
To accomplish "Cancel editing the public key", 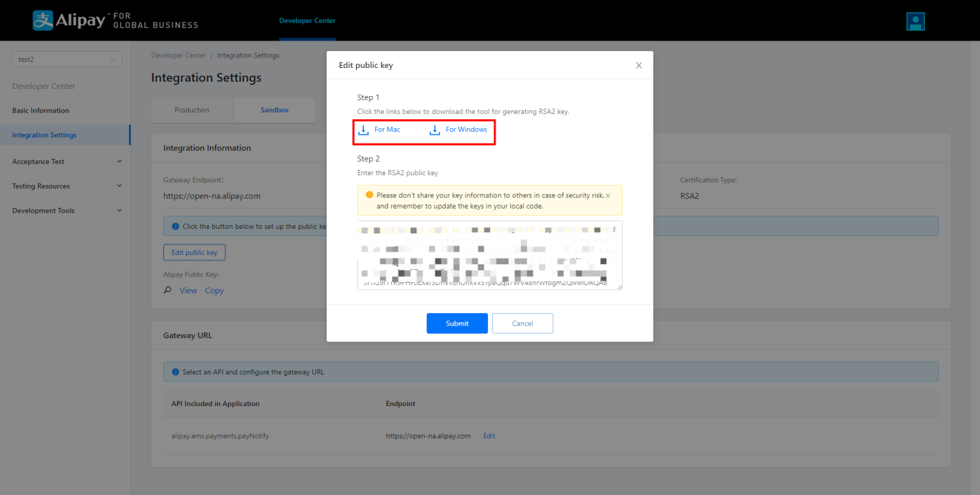I will coord(523,324).
